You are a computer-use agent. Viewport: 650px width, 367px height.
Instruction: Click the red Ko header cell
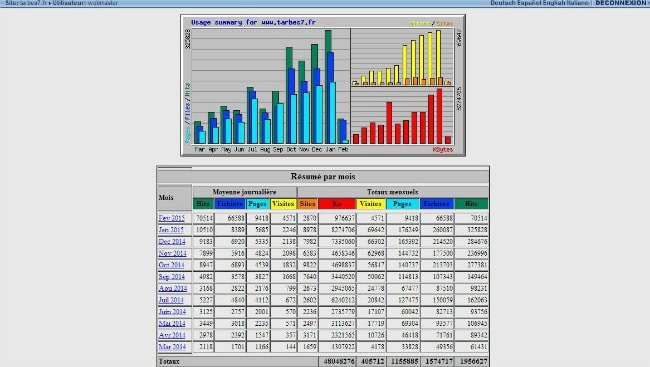click(337, 204)
